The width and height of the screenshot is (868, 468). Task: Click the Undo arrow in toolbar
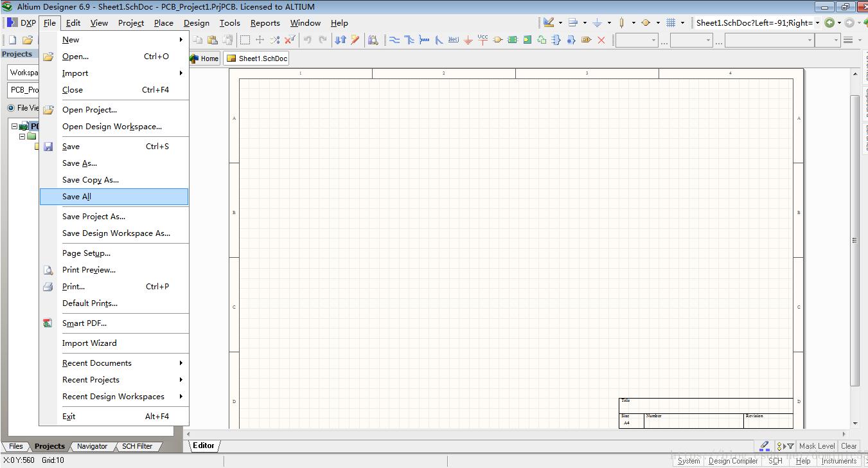tap(307, 40)
